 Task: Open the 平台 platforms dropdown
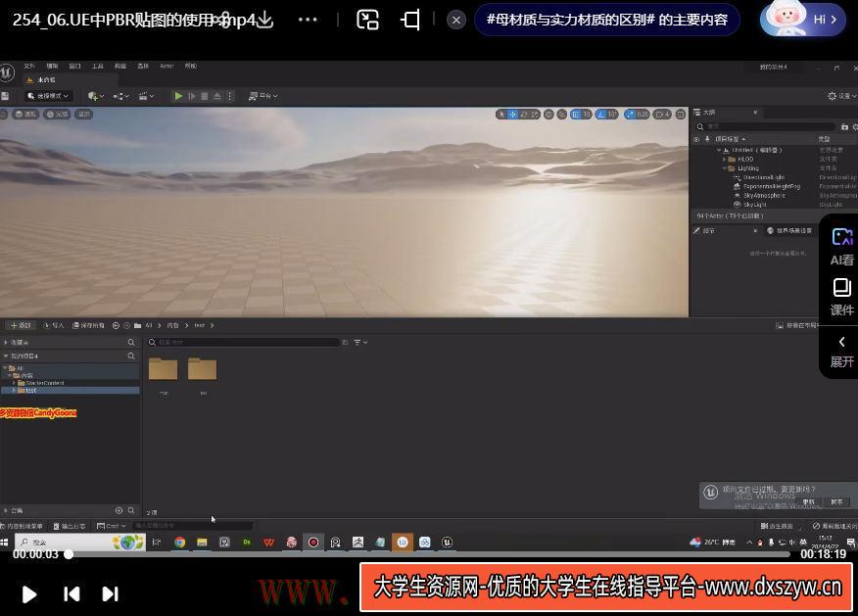coord(263,96)
